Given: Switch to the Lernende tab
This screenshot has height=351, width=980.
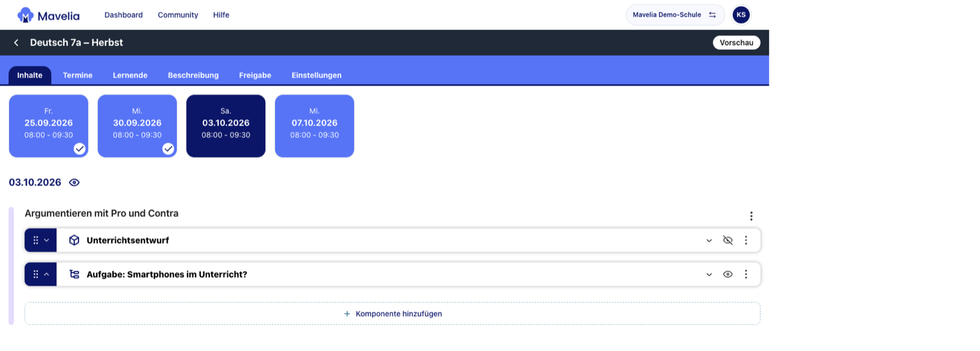Looking at the screenshot, I should (130, 75).
